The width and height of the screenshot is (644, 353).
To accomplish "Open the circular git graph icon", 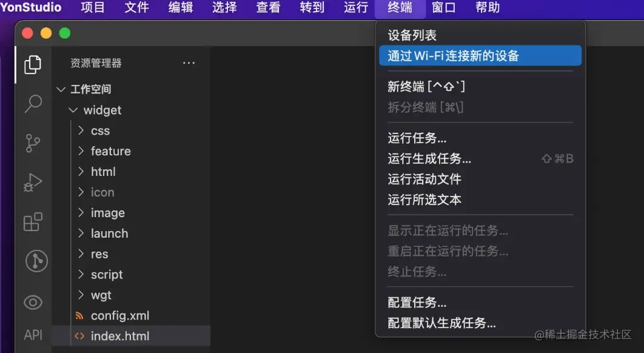I will click(36, 261).
